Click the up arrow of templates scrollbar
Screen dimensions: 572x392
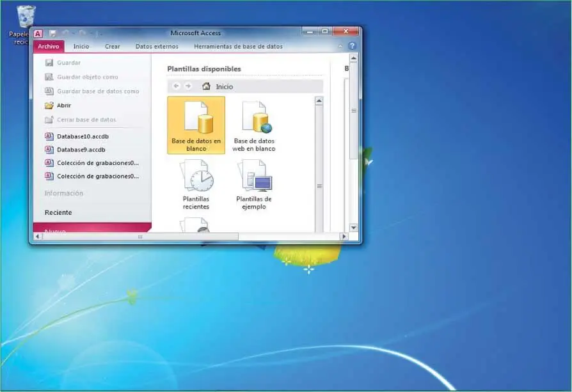click(319, 100)
